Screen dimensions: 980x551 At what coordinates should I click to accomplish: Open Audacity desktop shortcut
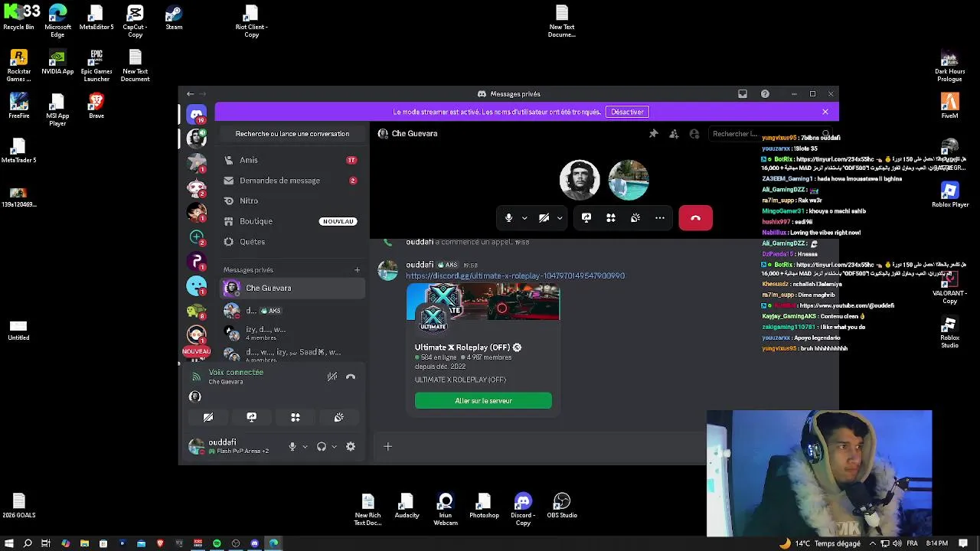pos(407,507)
